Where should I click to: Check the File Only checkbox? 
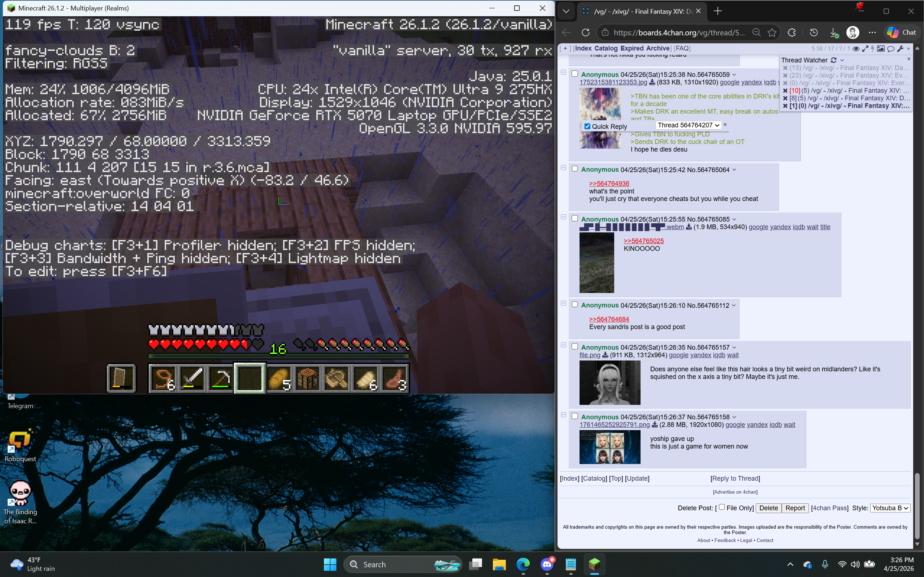coord(722,507)
